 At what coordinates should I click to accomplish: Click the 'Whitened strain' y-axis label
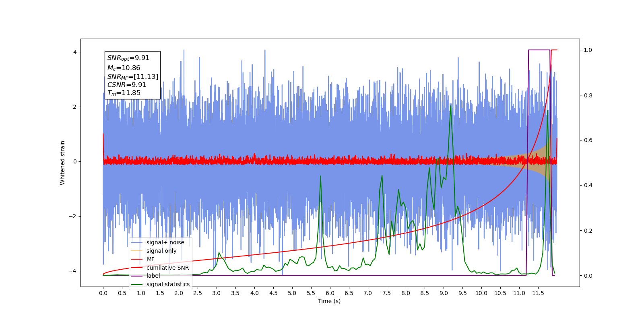pyautogui.click(x=63, y=163)
